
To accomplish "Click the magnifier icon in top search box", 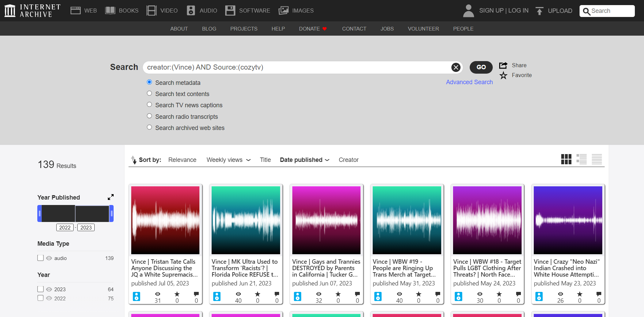I will (586, 11).
